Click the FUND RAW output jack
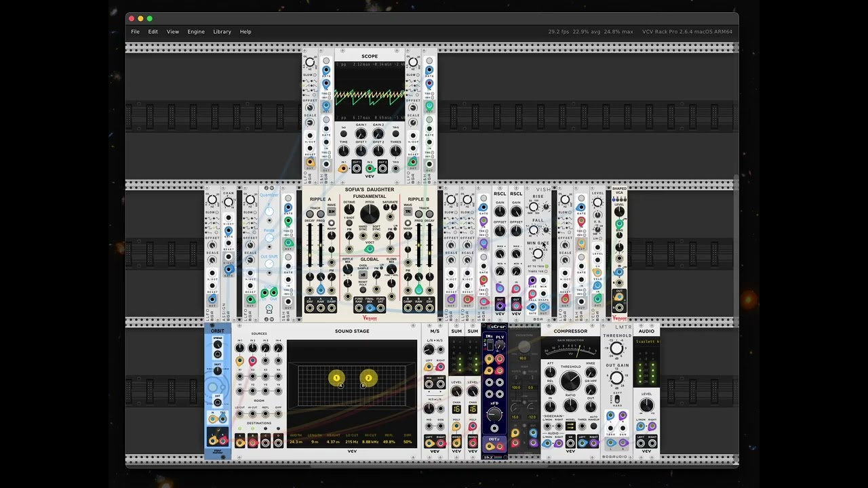 pyautogui.click(x=358, y=308)
